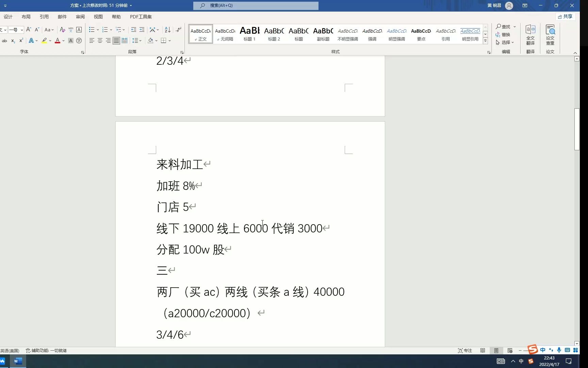This screenshot has width=588, height=368.
Task: Apply the red font color
Action: pyautogui.click(x=58, y=41)
